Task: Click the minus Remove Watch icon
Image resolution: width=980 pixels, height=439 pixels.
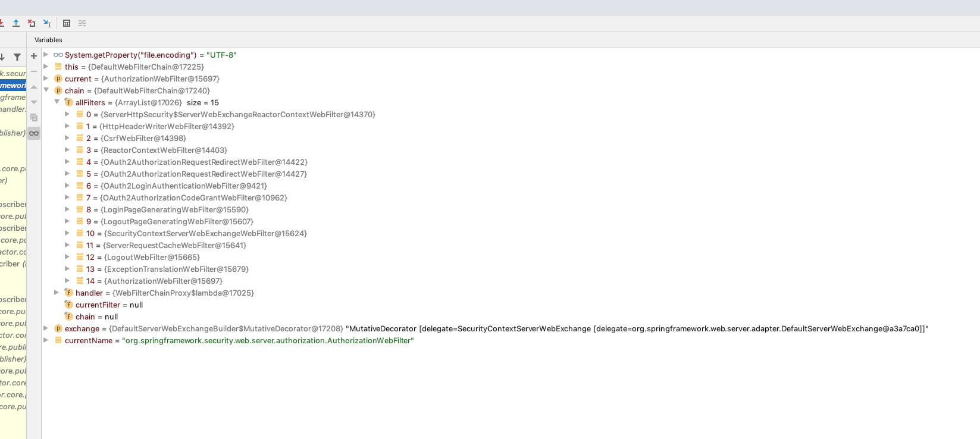Action: click(x=34, y=71)
